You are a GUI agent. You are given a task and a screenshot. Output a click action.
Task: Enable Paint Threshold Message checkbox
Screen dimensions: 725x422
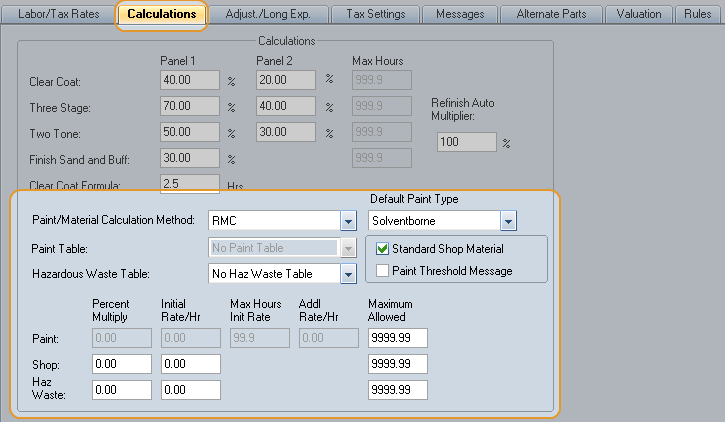tap(382, 271)
